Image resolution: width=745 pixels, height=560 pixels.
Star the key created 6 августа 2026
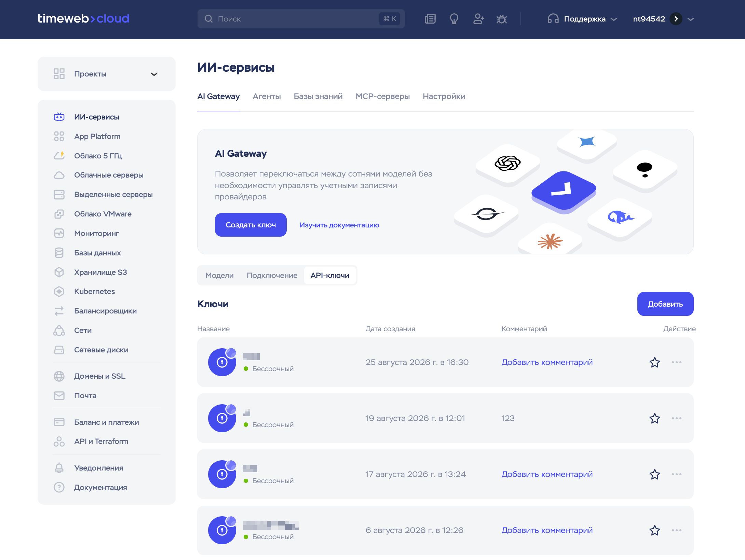[655, 530]
